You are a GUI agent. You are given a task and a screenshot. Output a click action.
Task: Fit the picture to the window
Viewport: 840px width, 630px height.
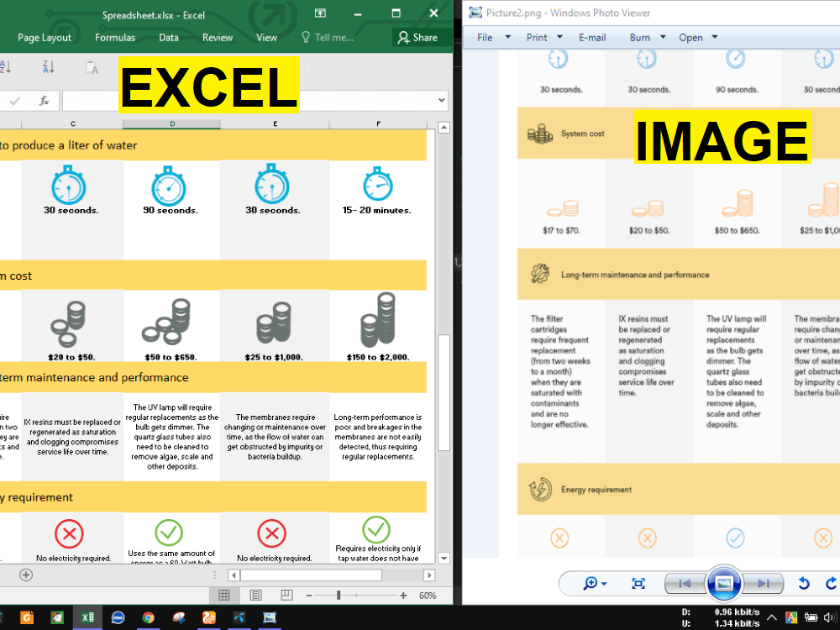[638, 582]
